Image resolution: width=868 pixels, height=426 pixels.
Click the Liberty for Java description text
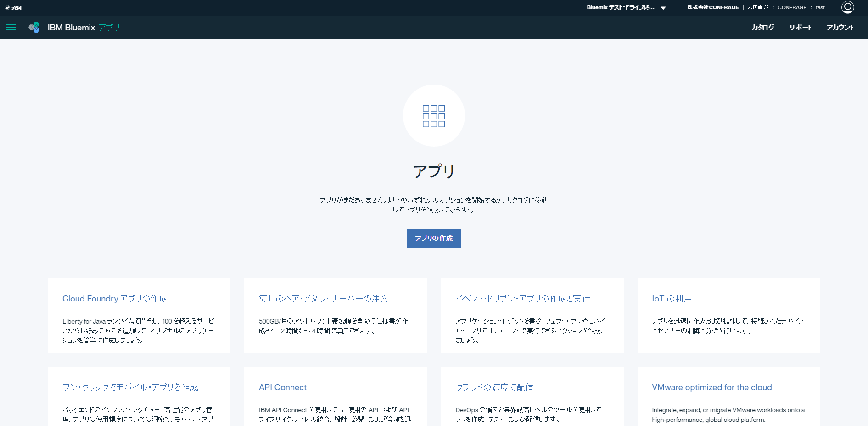(138, 331)
